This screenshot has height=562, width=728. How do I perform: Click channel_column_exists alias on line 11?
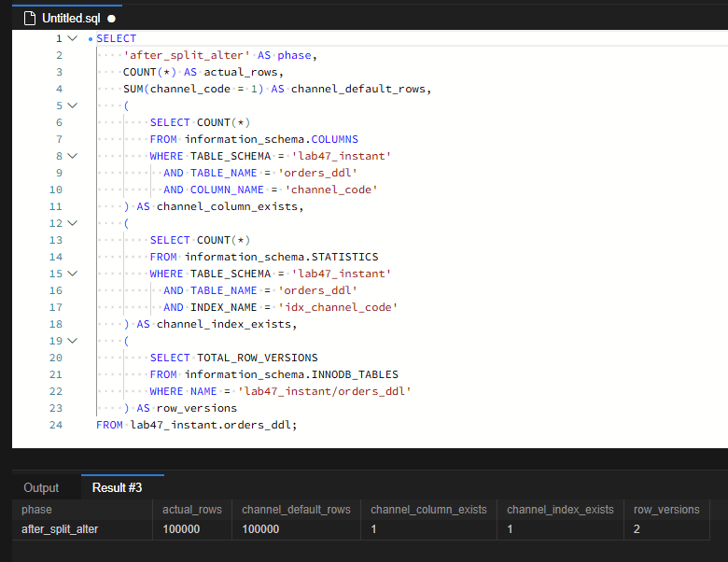[228, 206]
